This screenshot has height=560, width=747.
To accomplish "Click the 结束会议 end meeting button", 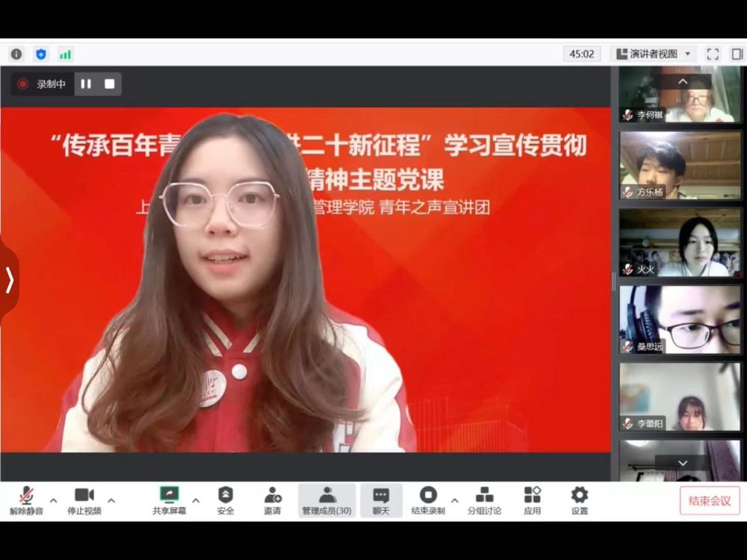I will [710, 501].
